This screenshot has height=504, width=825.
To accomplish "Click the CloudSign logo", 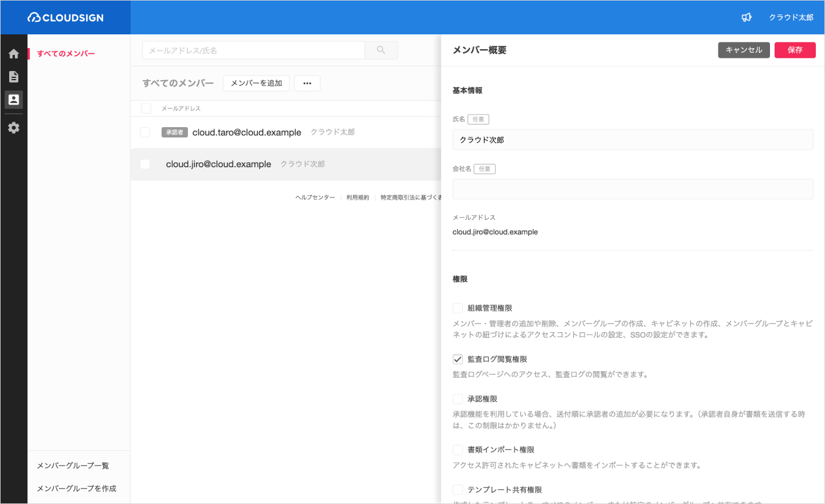I will coord(65,18).
